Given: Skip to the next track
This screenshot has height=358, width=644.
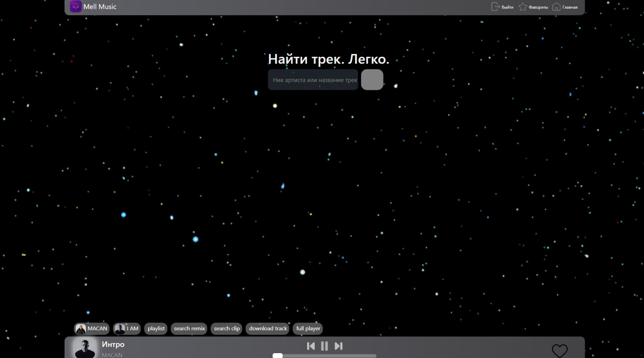Looking at the screenshot, I should tap(339, 346).
